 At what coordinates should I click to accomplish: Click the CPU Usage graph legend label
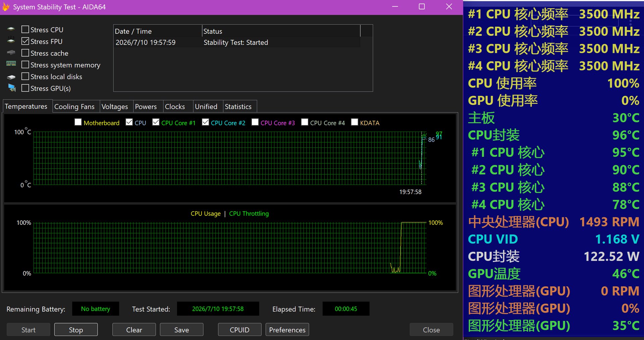pyautogui.click(x=206, y=213)
